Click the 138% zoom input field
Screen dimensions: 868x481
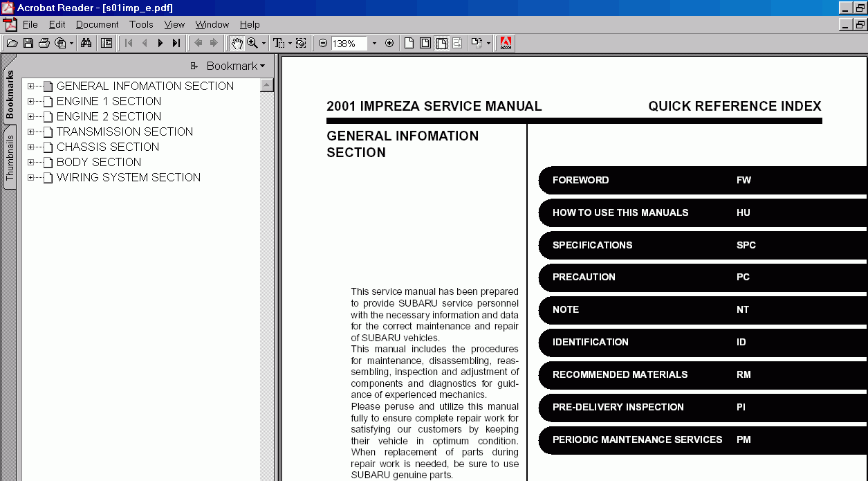point(349,44)
